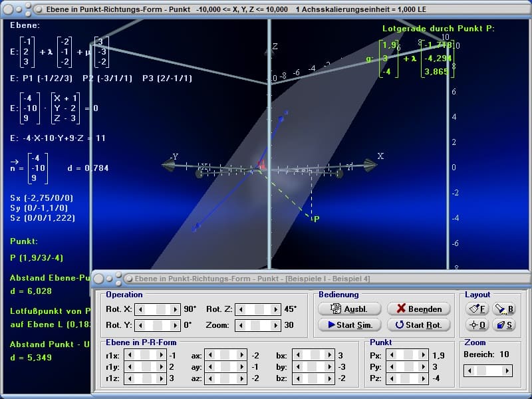Screen dimensions: 532x399
Task: Decrease r1x using its left arrow
Action: [130, 355]
